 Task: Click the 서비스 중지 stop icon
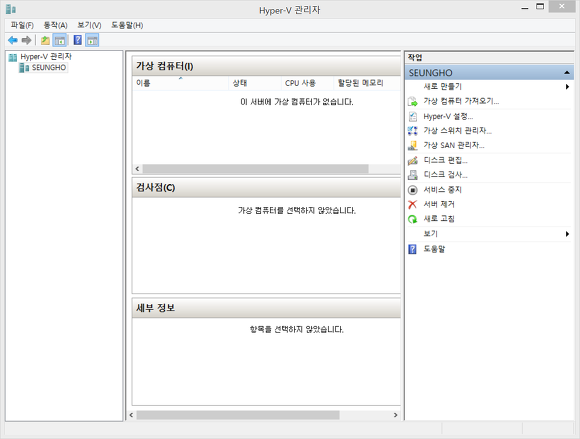click(x=412, y=190)
